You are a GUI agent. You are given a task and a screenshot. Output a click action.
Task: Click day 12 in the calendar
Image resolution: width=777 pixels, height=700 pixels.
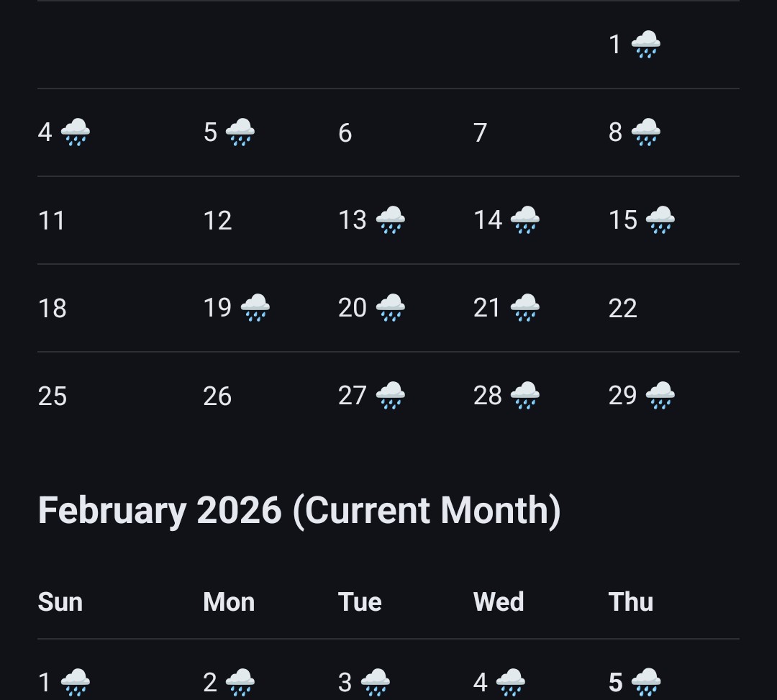(217, 220)
